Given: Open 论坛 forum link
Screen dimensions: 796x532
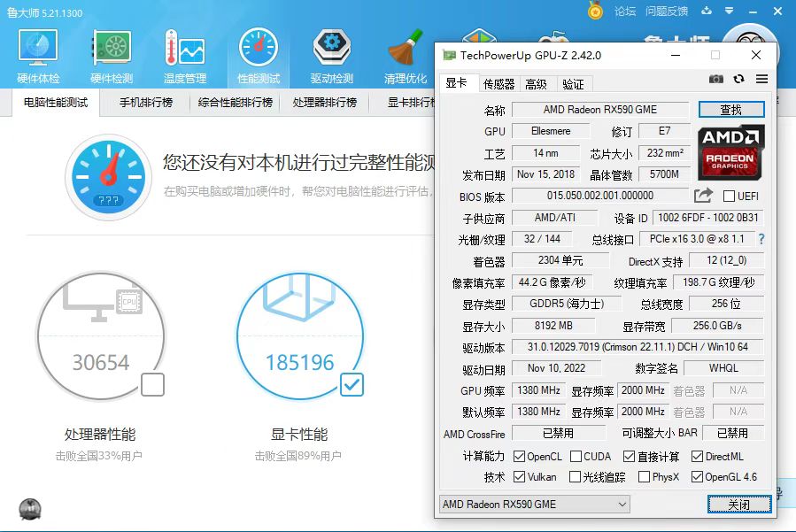Looking at the screenshot, I should [x=625, y=12].
